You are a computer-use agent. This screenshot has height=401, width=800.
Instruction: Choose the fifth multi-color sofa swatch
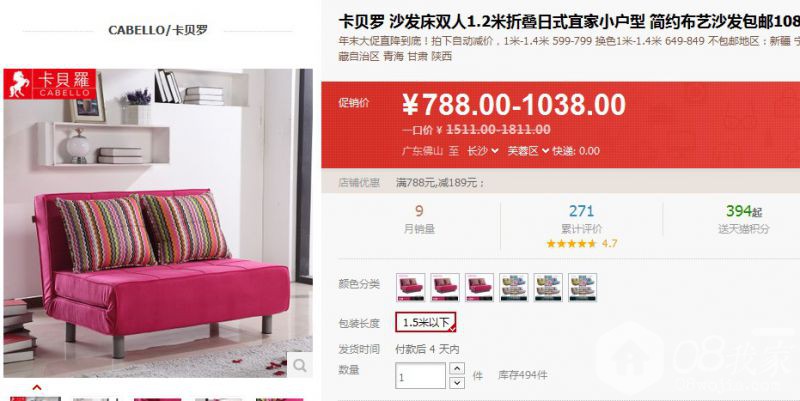coord(548,287)
